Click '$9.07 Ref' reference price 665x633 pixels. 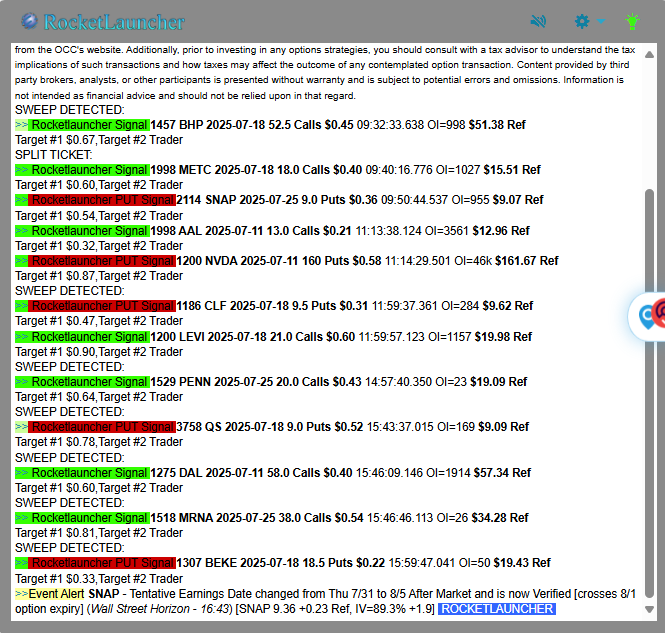[518, 200]
